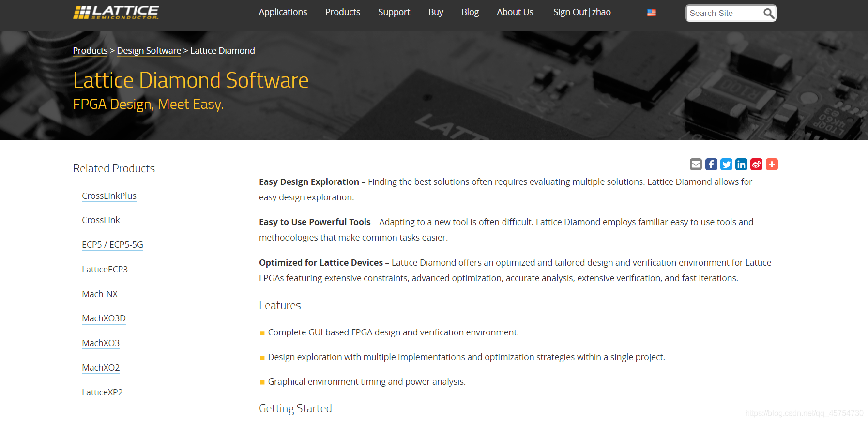Share page via email icon
868x422 pixels.
point(696,165)
